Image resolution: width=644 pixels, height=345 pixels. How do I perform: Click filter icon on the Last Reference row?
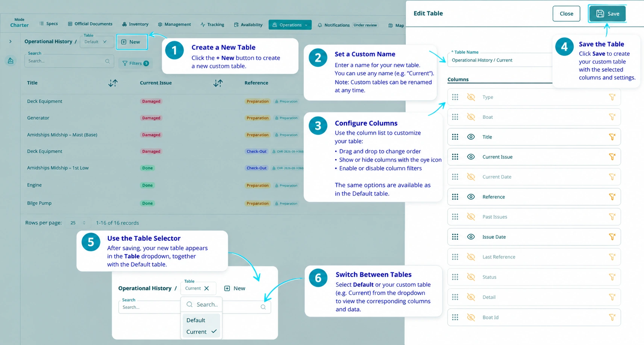[x=612, y=257]
